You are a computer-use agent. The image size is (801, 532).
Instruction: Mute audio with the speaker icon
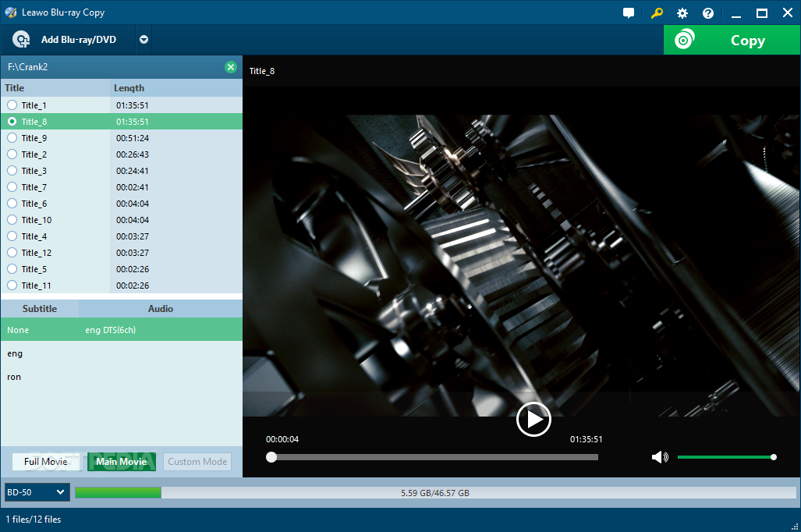click(660, 457)
